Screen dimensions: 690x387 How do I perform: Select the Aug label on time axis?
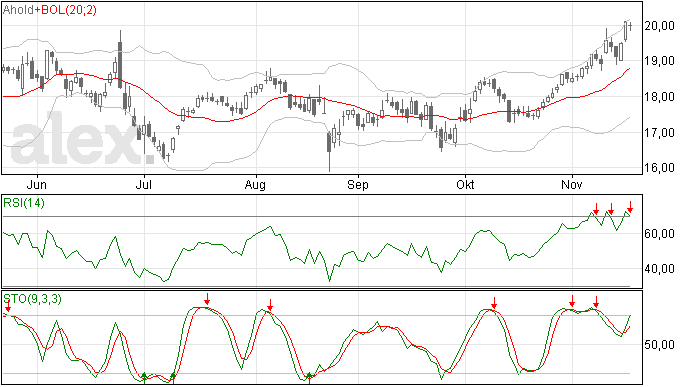[255, 185]
